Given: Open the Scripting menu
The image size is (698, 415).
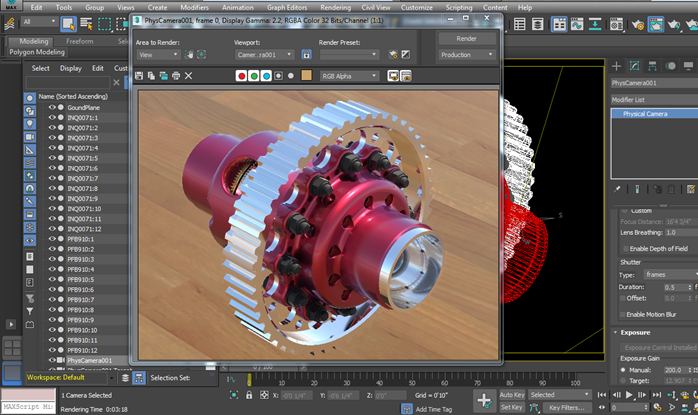Looking at the screenshot, I should tap(459, 8).
